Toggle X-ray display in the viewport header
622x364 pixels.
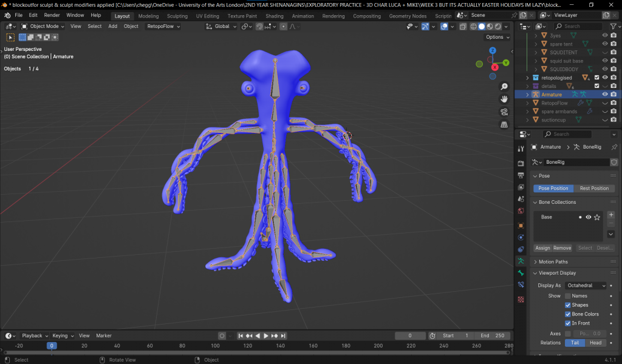[463, 27]
